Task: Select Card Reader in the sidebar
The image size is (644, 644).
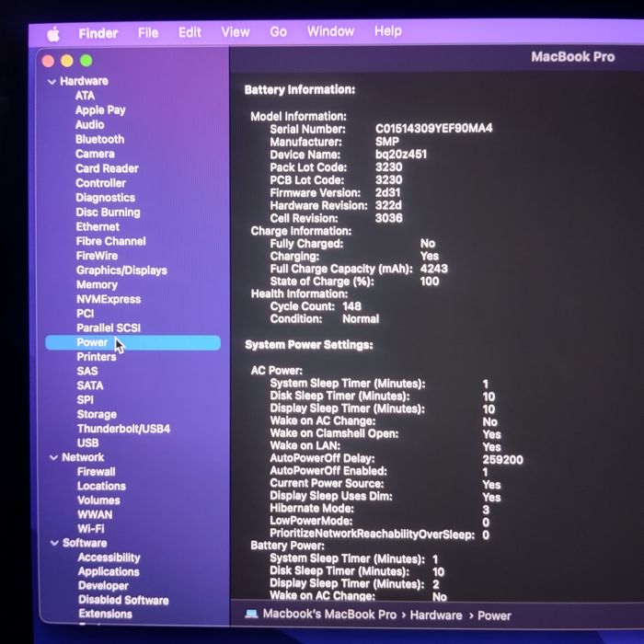Action: [108, 168]
